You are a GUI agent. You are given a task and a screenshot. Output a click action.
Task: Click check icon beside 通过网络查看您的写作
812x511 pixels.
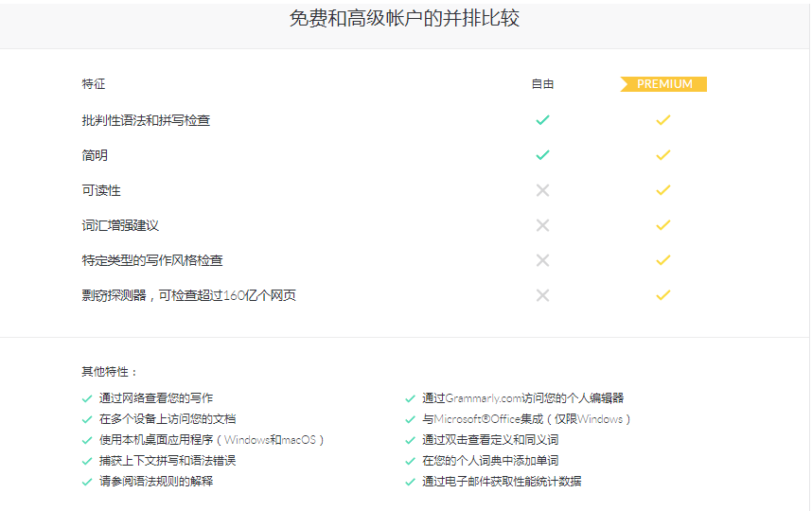click(87, 398)
